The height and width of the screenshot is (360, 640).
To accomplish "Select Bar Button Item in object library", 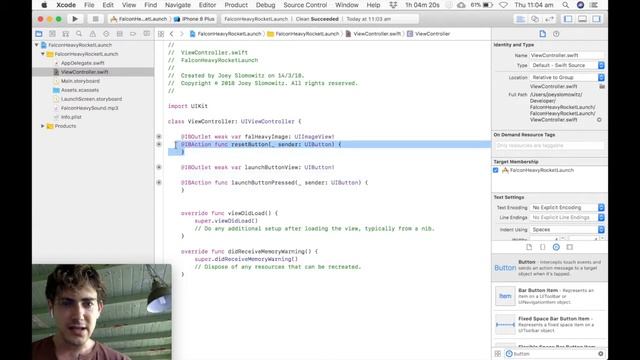I will 549,296.
